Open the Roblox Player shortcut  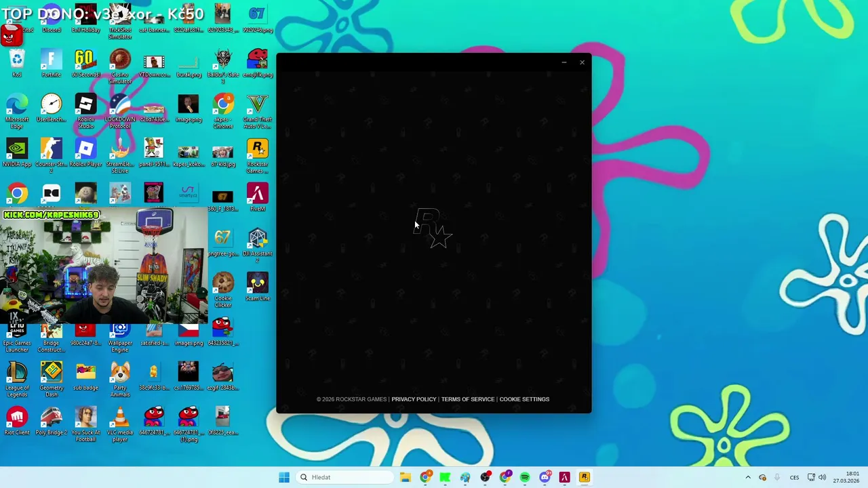click(85, 152)
